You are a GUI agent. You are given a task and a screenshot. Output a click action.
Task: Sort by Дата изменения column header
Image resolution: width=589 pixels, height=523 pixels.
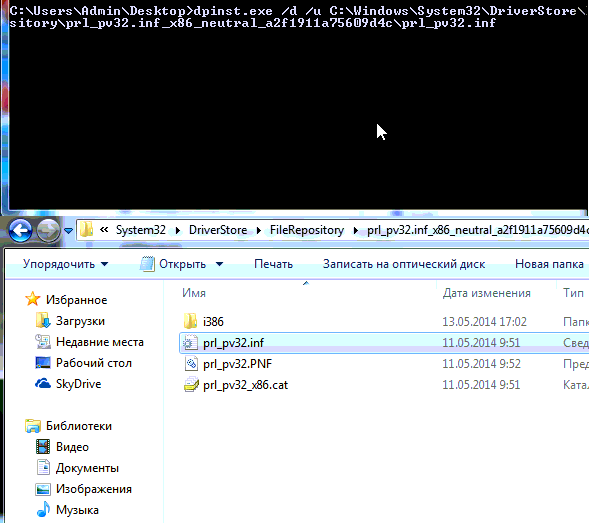(x=486, y=293)
